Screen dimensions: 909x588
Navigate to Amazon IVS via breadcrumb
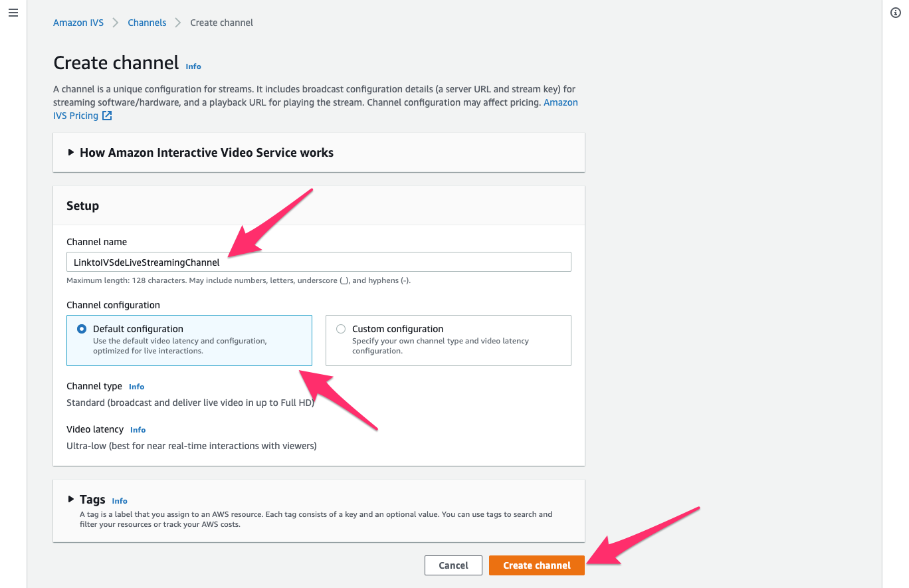tap(78, 22)
